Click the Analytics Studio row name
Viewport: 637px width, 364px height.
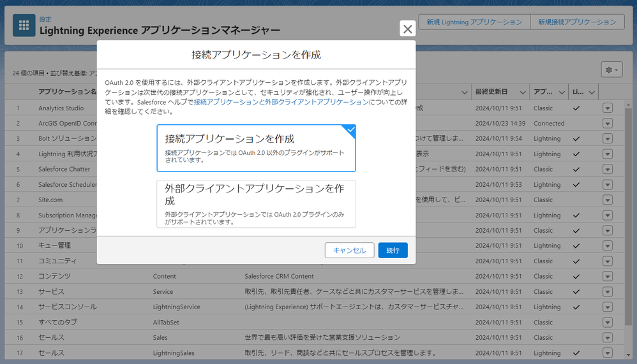[x=61, y=108]
